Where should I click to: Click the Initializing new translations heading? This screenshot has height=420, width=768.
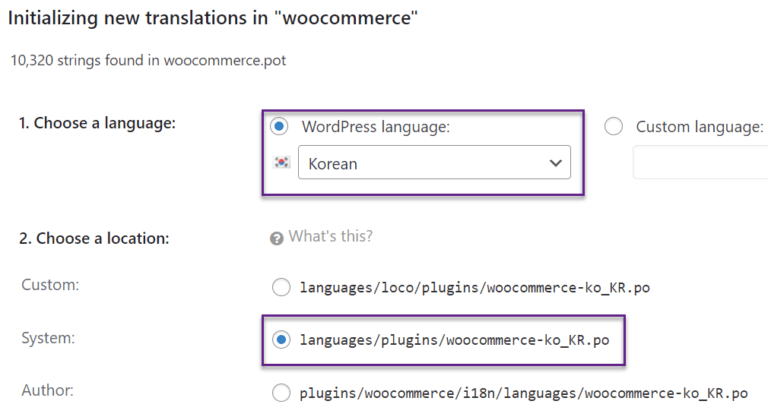tap(213, 18)
